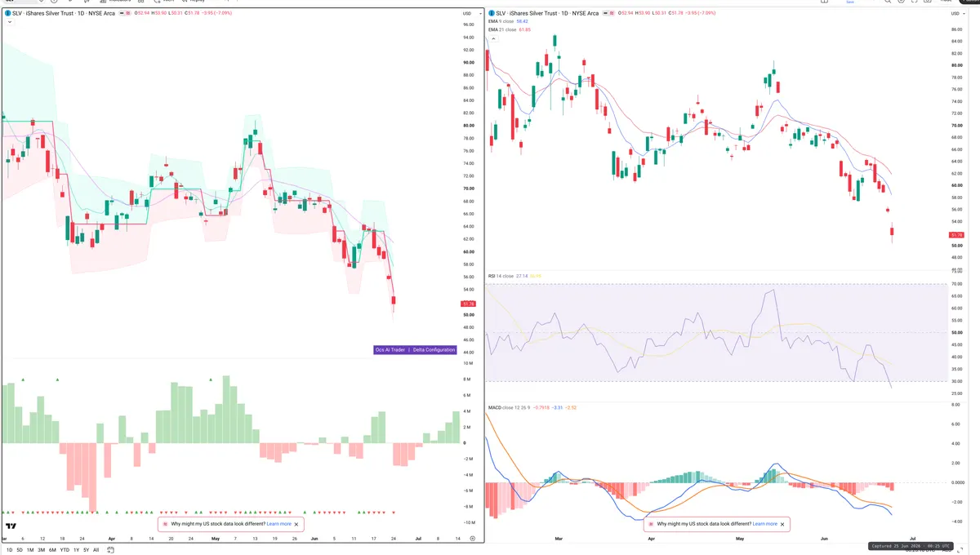Expand indicator legend in left chart
This screenshot has width=980, height=555.
(9, 22)
